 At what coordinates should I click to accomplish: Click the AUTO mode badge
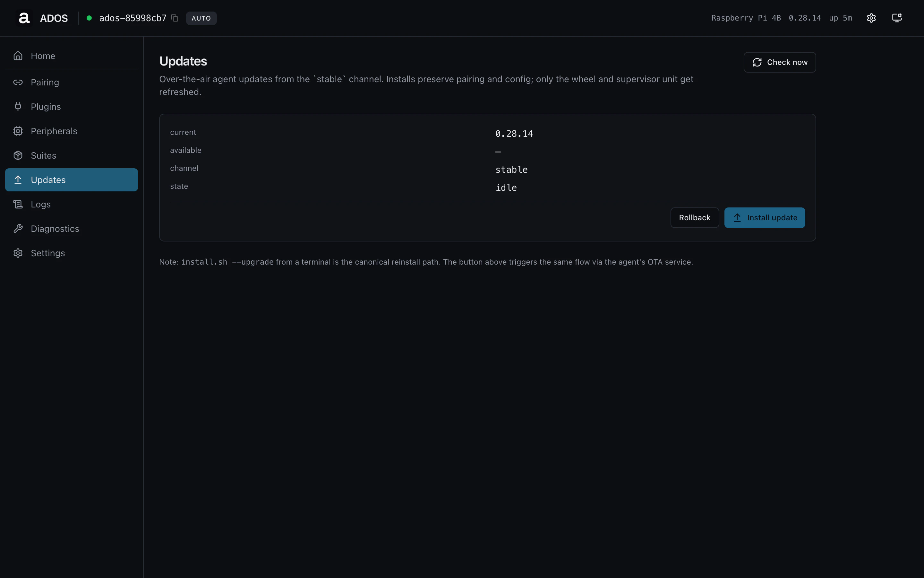point(201,18)
